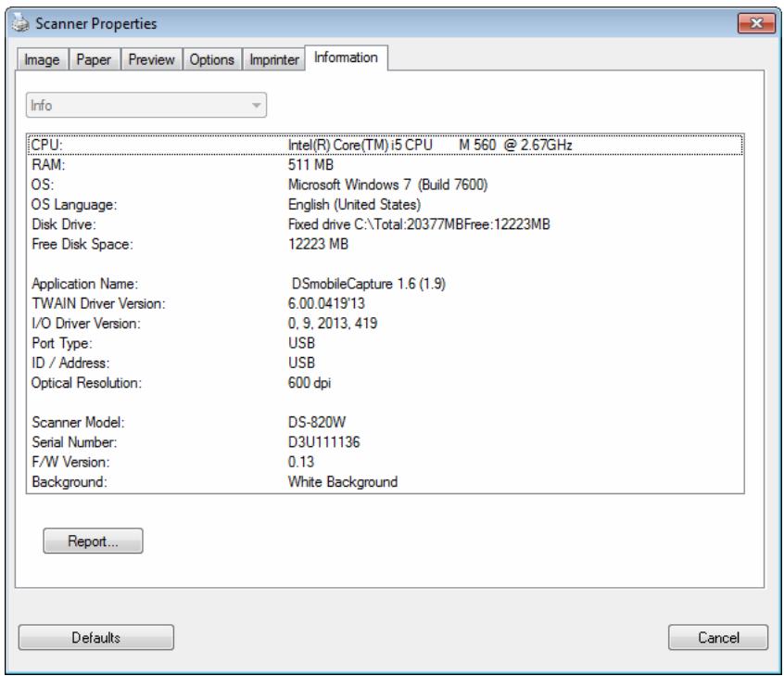Select the Application Name: label
This screenshot has height=676, width=784.
pos(85,284)
